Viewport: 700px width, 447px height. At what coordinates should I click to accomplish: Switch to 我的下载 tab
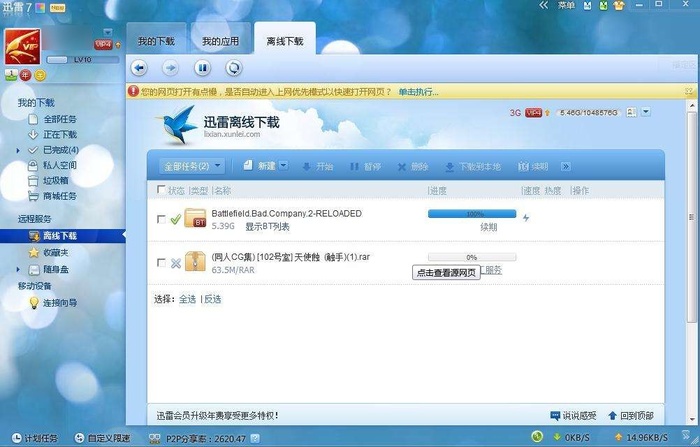tap(156, 42)
